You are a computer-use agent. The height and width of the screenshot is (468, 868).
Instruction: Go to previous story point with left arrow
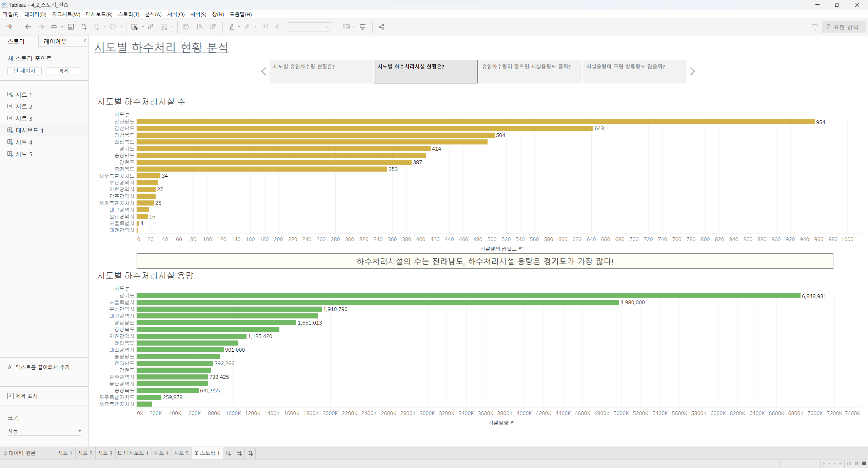264,72
